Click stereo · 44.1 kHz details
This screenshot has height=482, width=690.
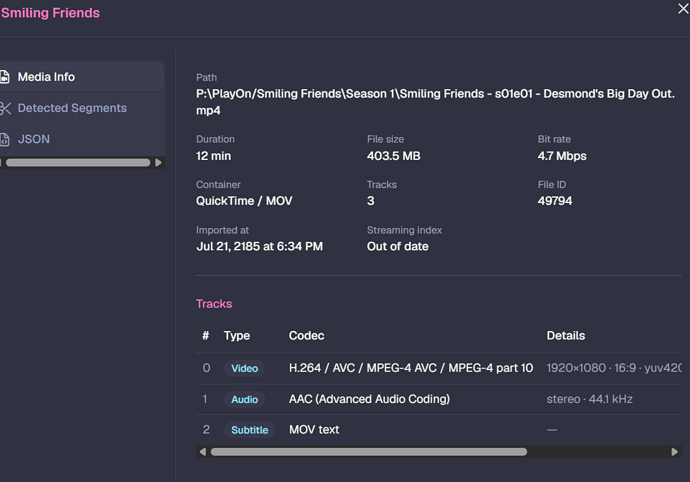click(x=589, y=399)
